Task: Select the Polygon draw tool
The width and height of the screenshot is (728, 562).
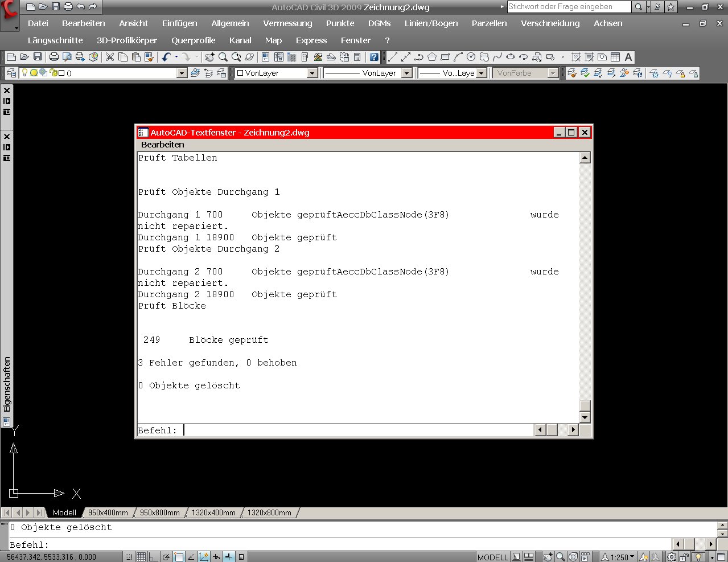Action: [x=432, y=57]
